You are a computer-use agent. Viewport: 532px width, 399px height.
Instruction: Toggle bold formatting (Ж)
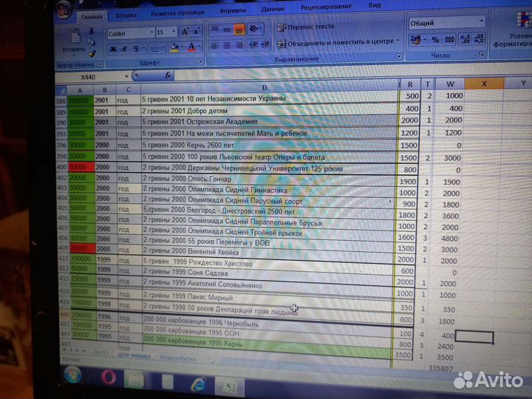pos(113,49)
